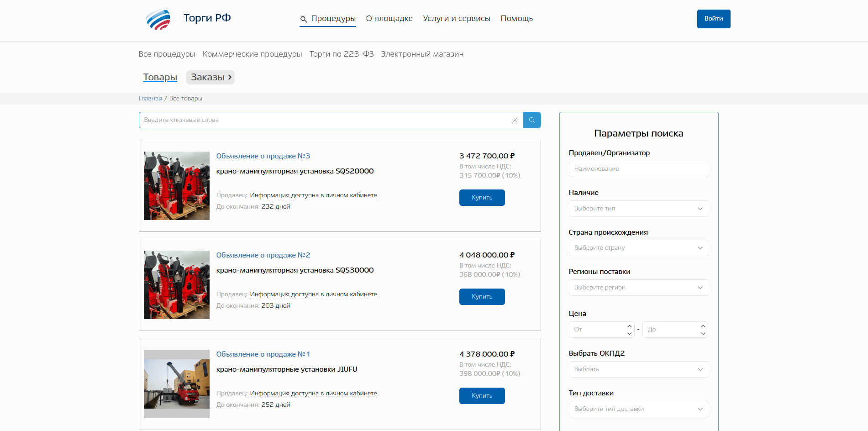This screenshot has width=868, height=431.
Task: Expand the Регионы поставки selector
Action: [638, 288]
